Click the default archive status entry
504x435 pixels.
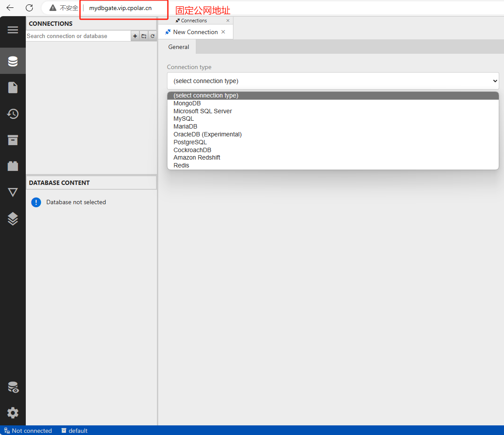74,431
